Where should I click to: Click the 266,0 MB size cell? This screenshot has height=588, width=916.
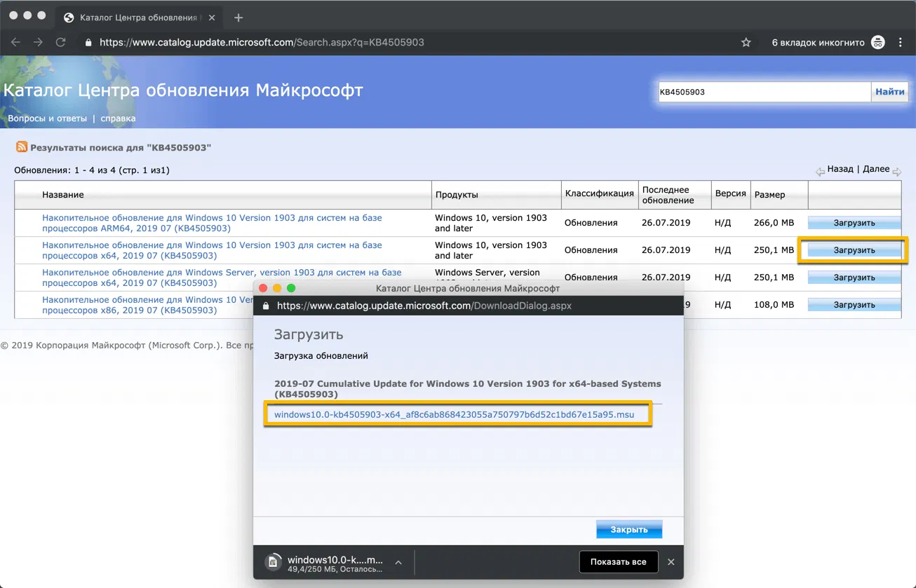coord(774,223)
